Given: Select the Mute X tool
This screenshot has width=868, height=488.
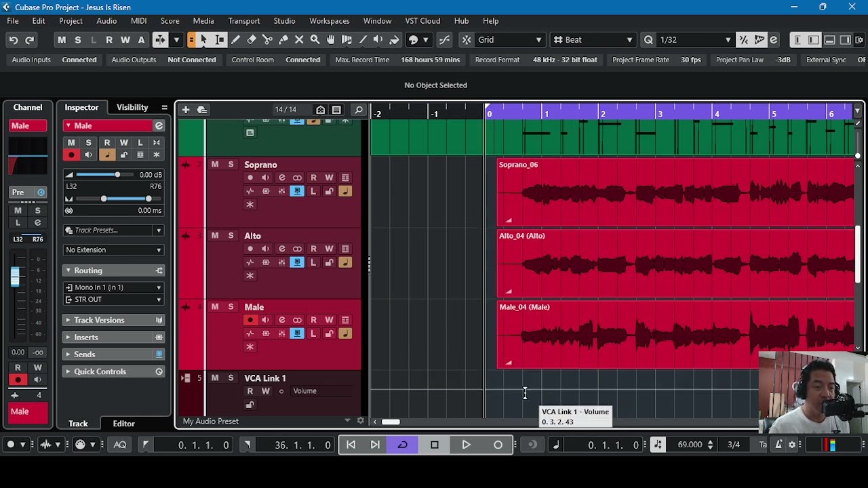Looking at the screenshot, I should pos(299,40).
